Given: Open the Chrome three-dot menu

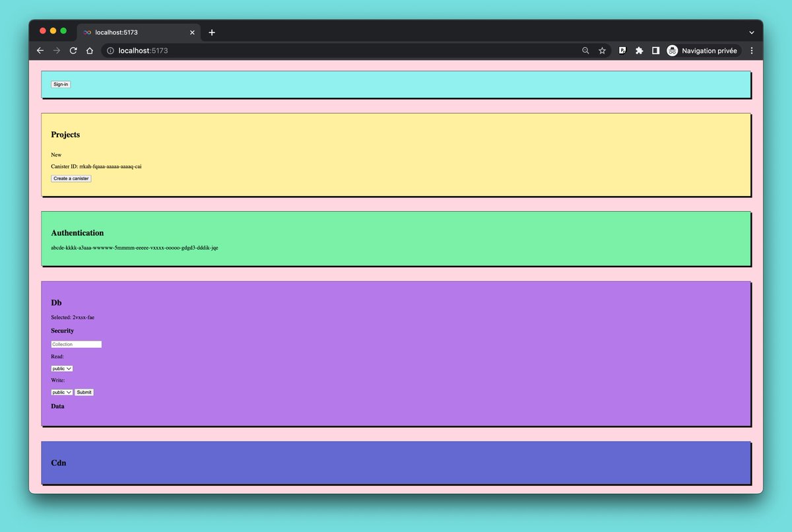Looking at the screenshot, I should pos(751,50).
